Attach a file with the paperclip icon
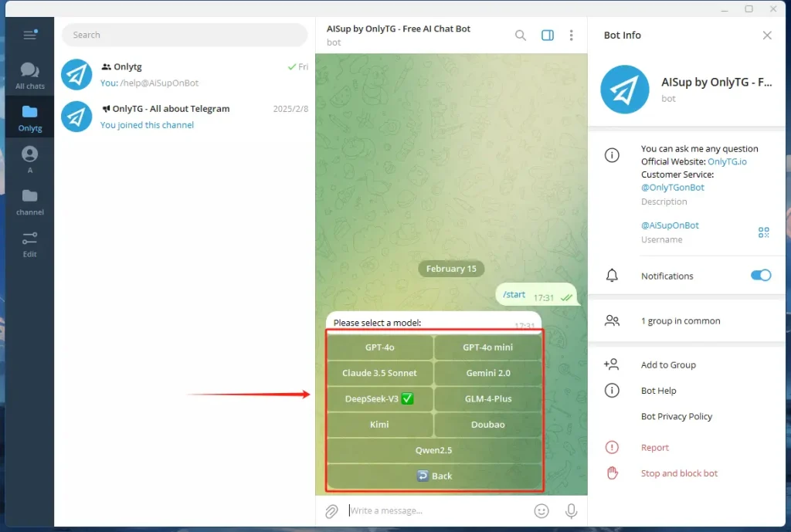This screenshot has height=532, width=791. coord(331,510)
